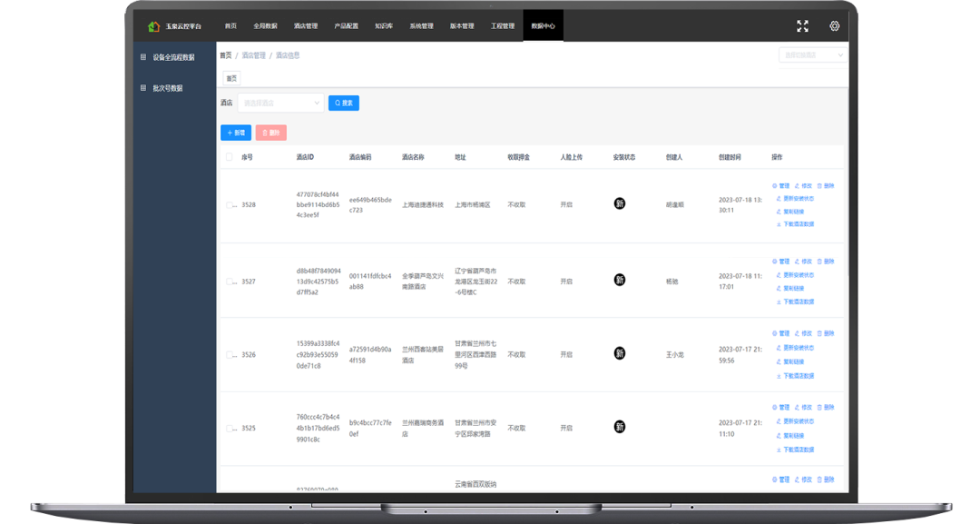The image size is (980, 524).
Task: Open the 数据中心 top menu
Action: pos(544,26)
